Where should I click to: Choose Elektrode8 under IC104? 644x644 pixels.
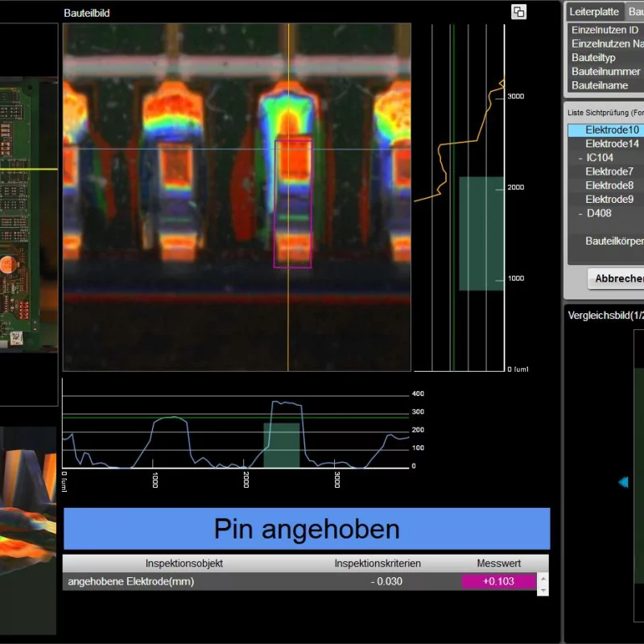click(x=609, y=185)
